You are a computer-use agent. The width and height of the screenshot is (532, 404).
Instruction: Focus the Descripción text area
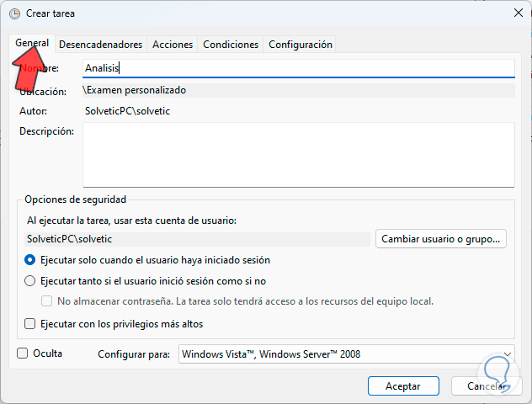coord(298,154)
